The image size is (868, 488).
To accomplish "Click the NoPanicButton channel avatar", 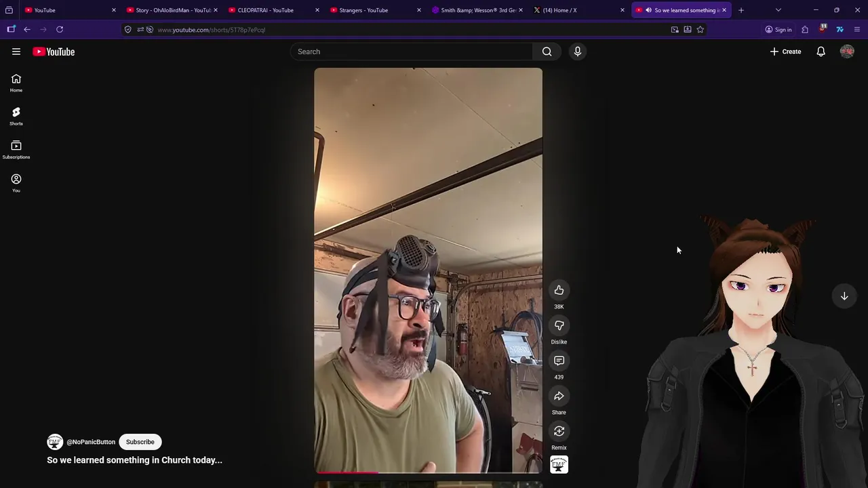I will (55, 442).
